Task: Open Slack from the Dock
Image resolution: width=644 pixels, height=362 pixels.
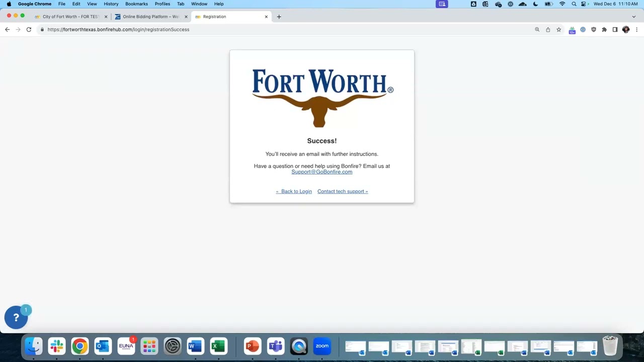Action: (x=57, y=346)
